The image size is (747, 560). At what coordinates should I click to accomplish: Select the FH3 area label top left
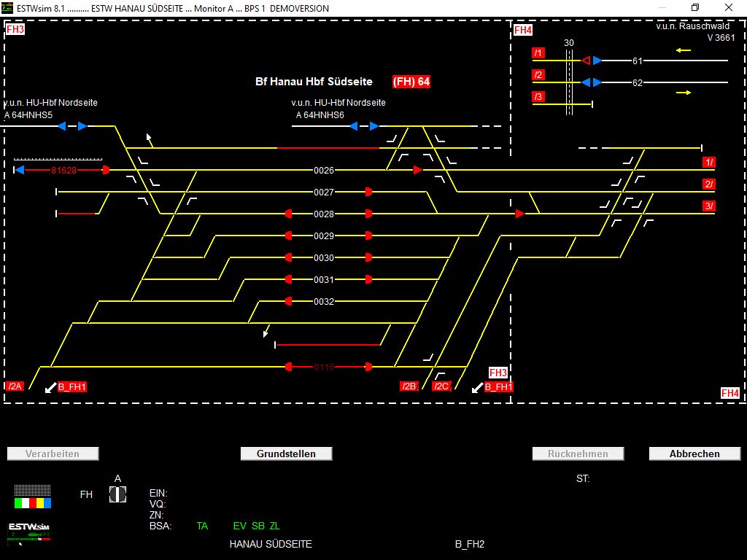coord(15,31)
